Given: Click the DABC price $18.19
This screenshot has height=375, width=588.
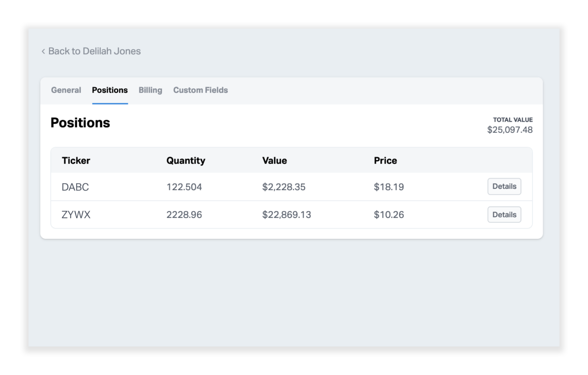Looking at the screenshot, I should pyautogui.click(x=388, y=187).
